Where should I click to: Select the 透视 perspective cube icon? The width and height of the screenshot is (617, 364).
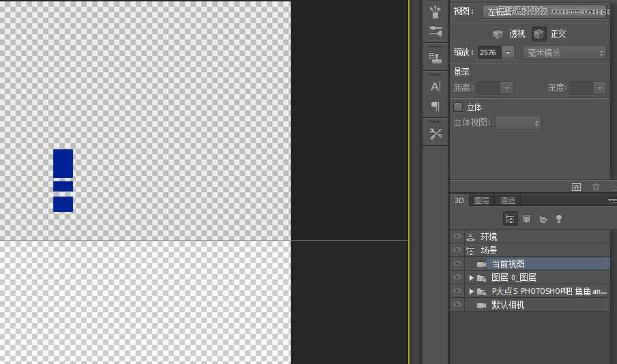coord(498,34)
